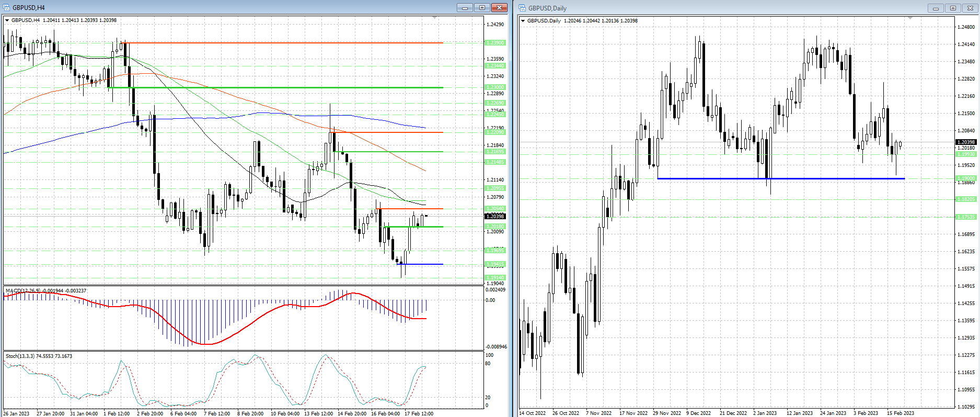Minimize the GBPUSD,H4 chart window
Viewport: 980px width, 417px height.
point(465,7)
